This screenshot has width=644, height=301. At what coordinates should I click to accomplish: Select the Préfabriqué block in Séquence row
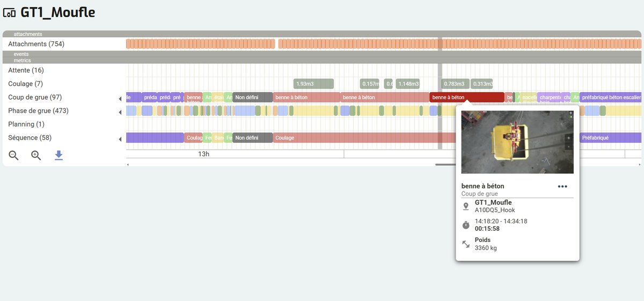pos(611,137)
